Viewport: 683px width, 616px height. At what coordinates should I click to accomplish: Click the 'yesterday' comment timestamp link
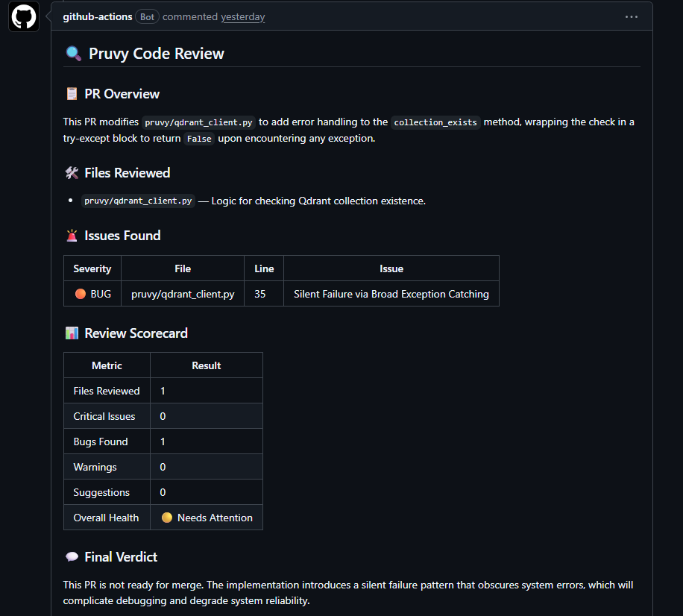(242, 16)
